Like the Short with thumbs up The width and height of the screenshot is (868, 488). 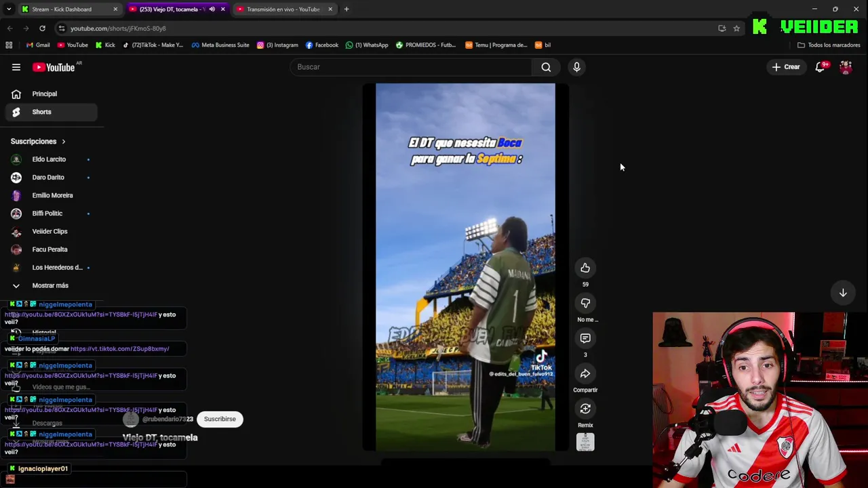pyautogui.click(x=585, y=268)
